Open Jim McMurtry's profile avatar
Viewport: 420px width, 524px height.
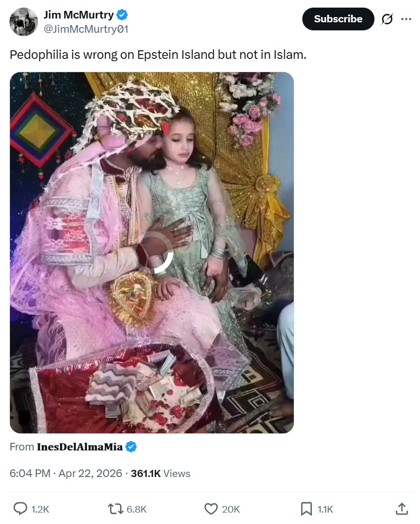24,22
